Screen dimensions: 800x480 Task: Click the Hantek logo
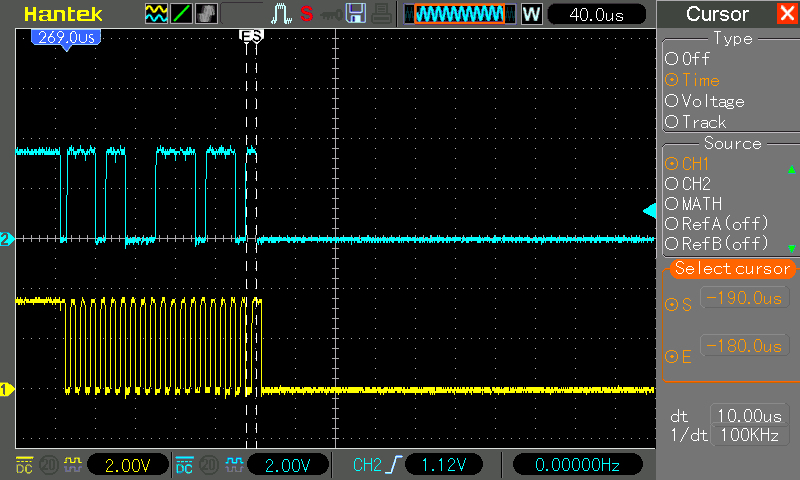[63, 14]
